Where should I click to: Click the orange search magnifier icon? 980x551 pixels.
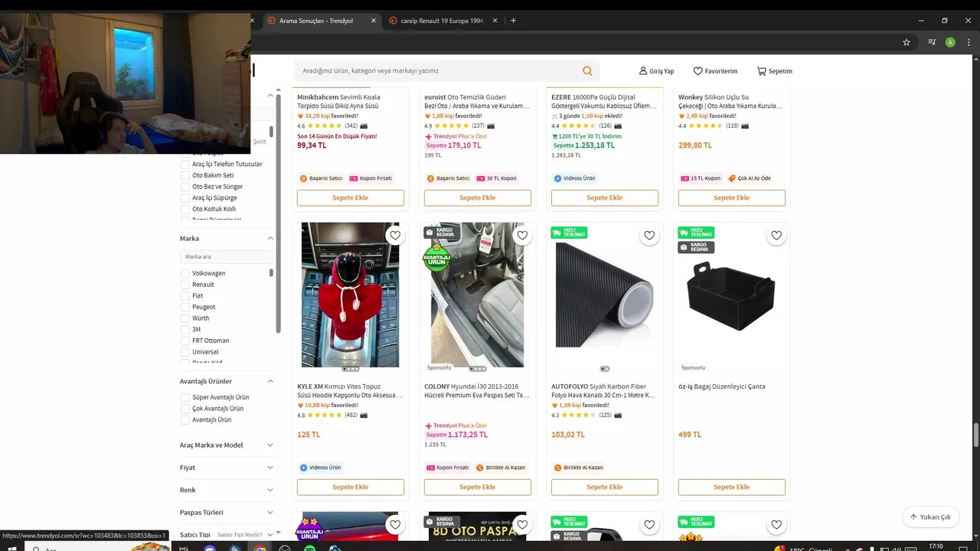click(587, 70)
